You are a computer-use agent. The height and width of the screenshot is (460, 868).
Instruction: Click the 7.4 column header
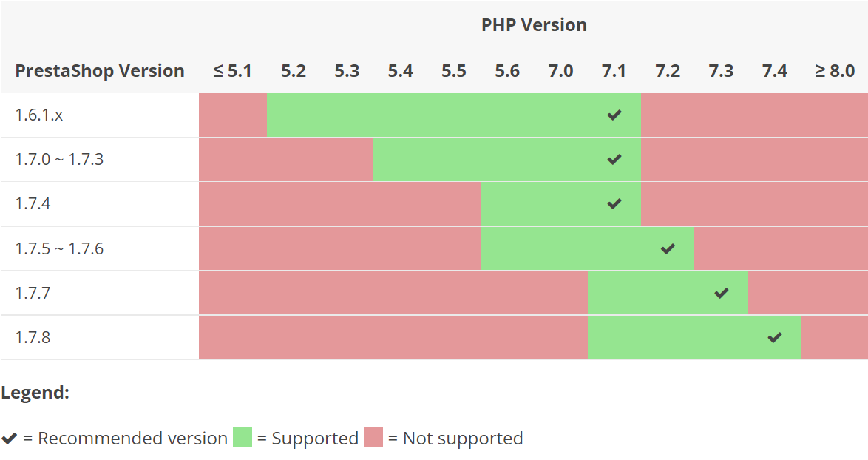tap(775, 71)
